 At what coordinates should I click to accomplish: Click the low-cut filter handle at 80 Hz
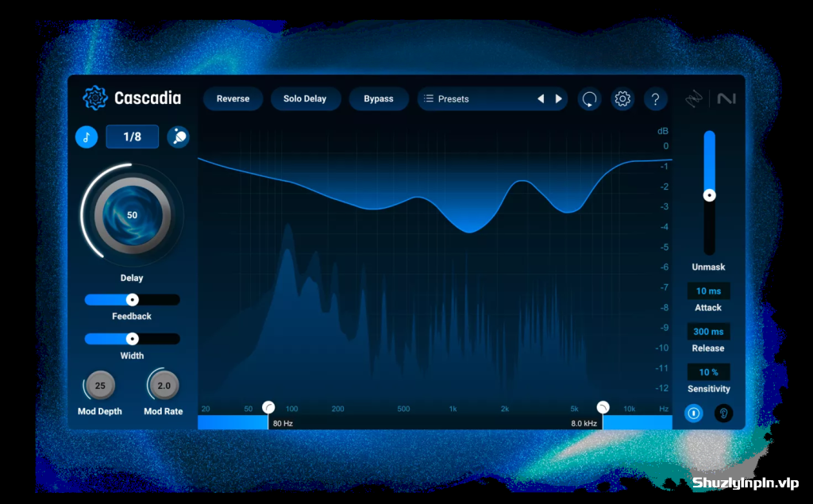(x=268, y=407)
